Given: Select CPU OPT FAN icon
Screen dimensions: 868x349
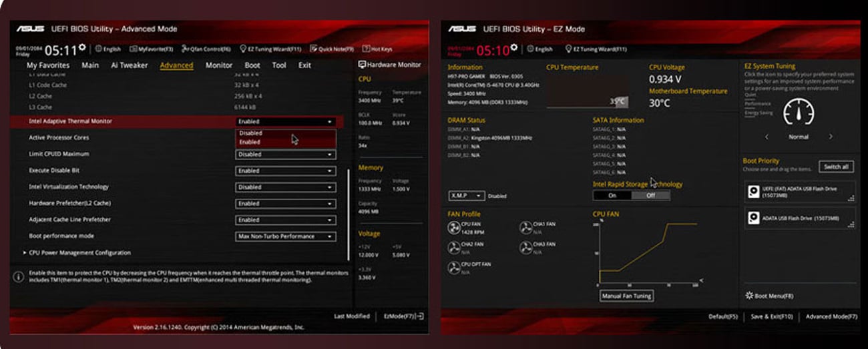Looking at the screenshot, I should [453, 268].
